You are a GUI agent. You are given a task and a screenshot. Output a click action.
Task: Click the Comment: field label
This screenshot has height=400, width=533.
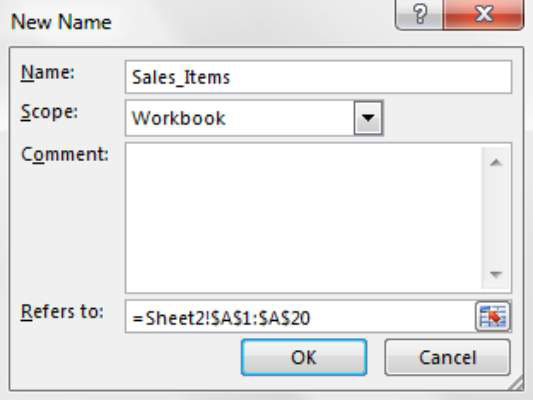point(65,154)
